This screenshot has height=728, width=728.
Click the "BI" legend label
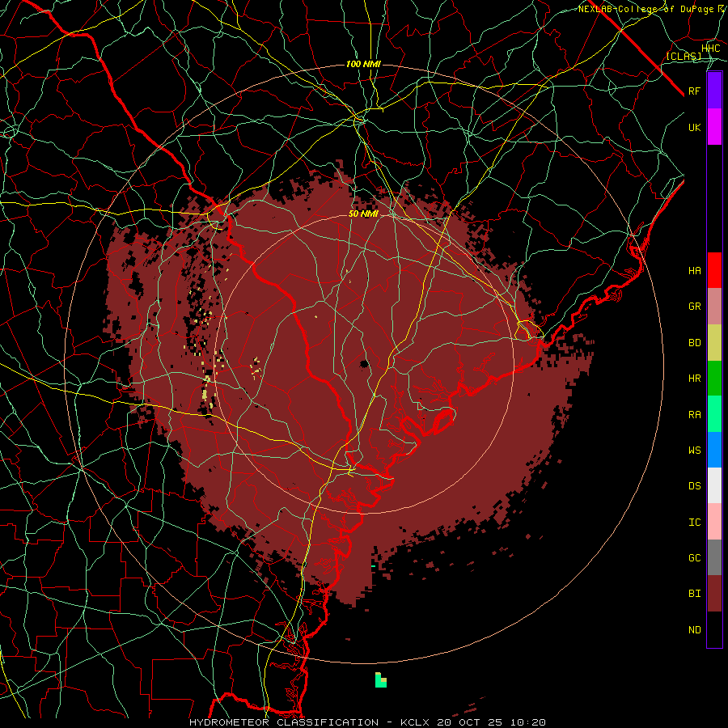coord(694,594)
